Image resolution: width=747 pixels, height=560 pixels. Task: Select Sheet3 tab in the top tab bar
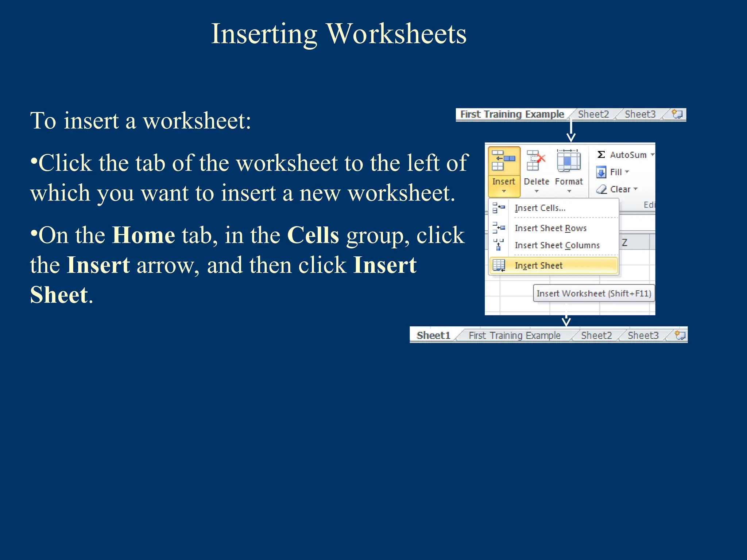tap(640, 114)
